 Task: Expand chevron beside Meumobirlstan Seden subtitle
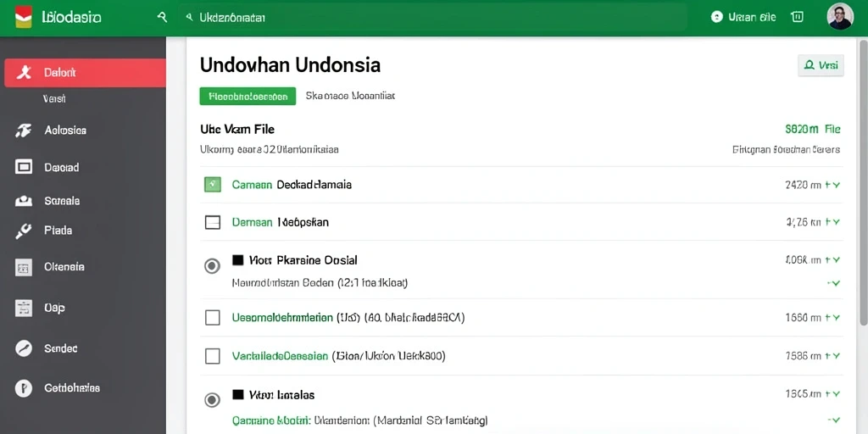[834, 283]
